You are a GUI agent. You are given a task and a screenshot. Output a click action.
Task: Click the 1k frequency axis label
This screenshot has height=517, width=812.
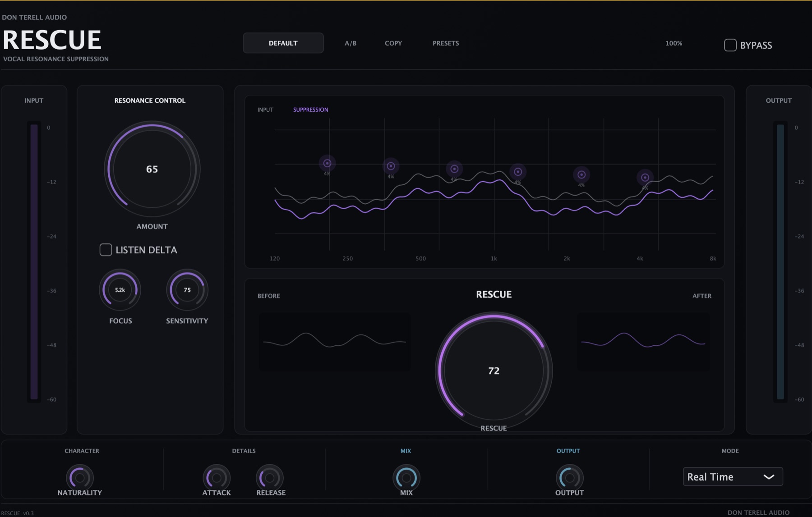[494, 258]
